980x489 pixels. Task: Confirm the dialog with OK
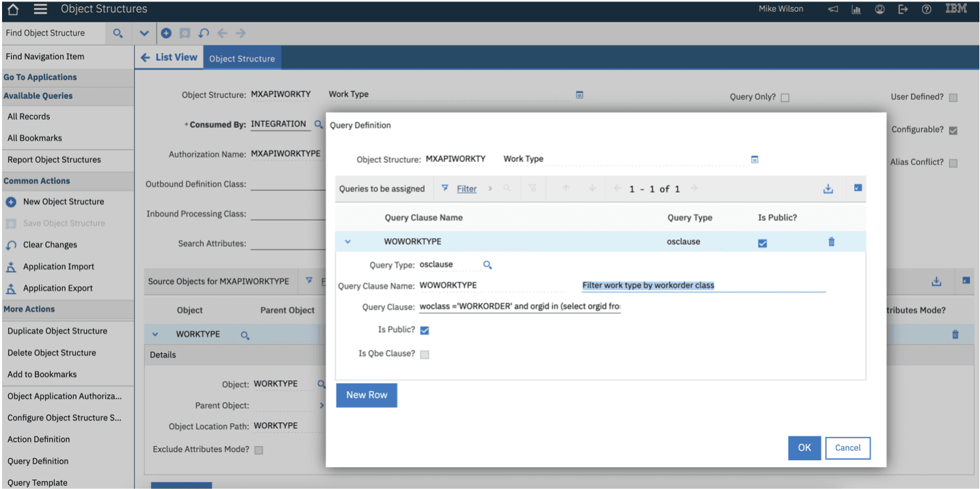tap(804, 448)
